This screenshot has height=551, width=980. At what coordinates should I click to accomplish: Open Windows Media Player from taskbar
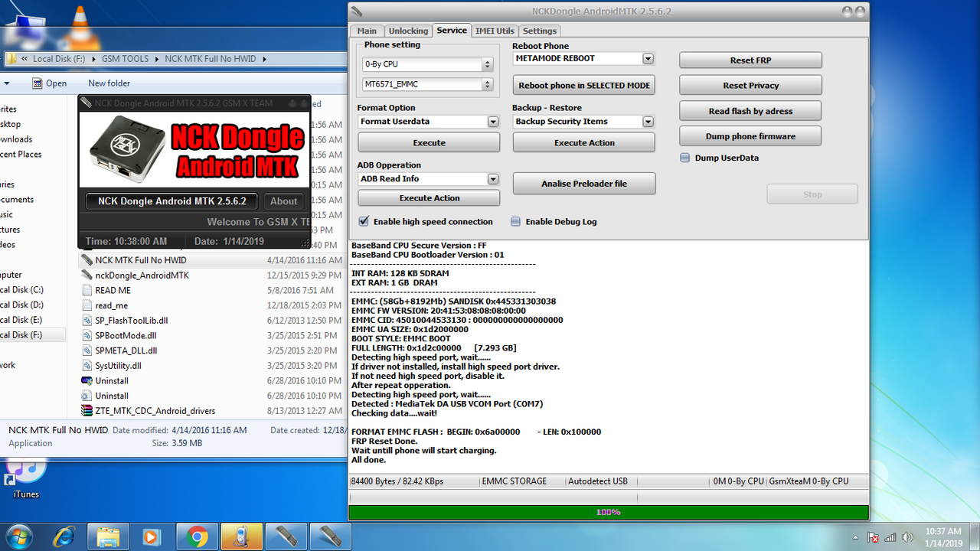click(x=152, y=536)
